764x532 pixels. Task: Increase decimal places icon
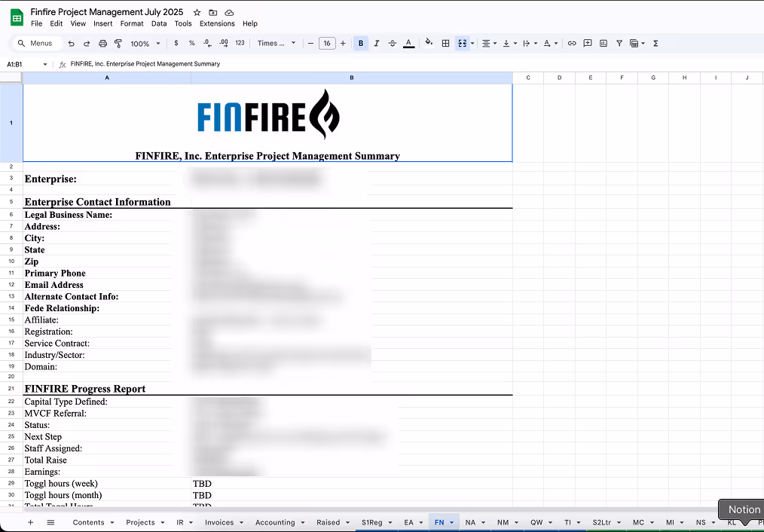pos(224,44)
